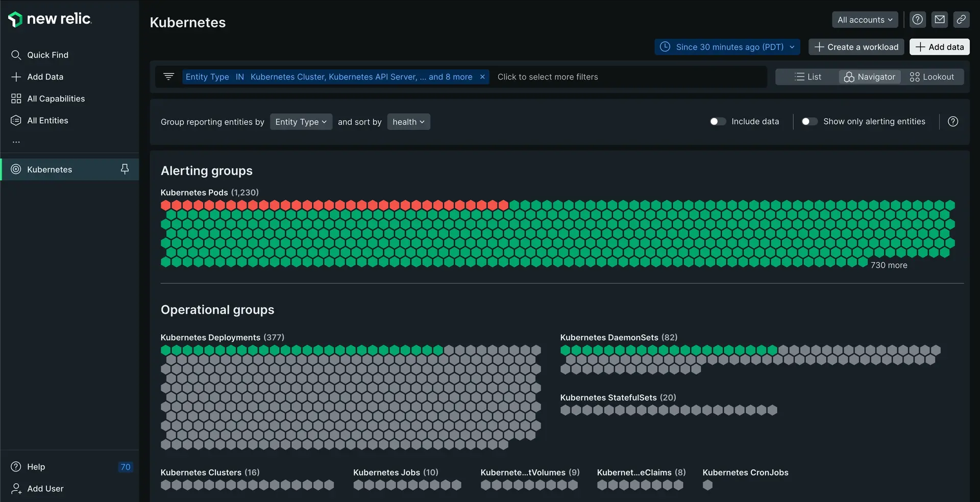
Task: Unpin Kubernetes using the sidebar pin icon
Action: tap(125, 169)
